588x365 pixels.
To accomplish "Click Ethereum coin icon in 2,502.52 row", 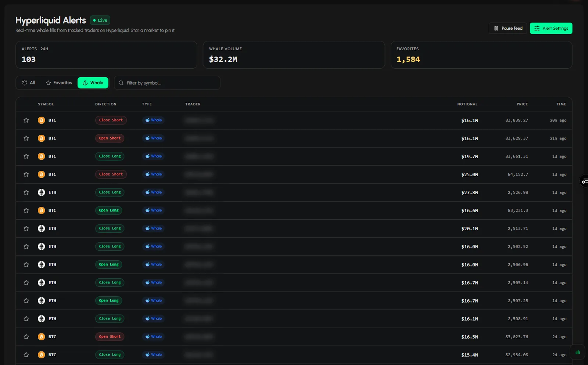I will pos(42,246).
